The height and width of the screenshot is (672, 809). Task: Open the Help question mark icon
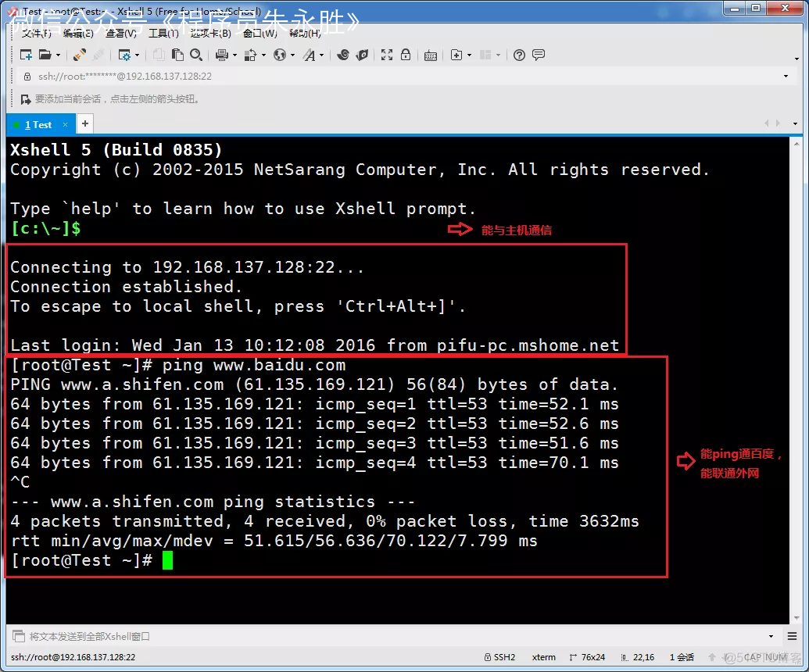519,55
